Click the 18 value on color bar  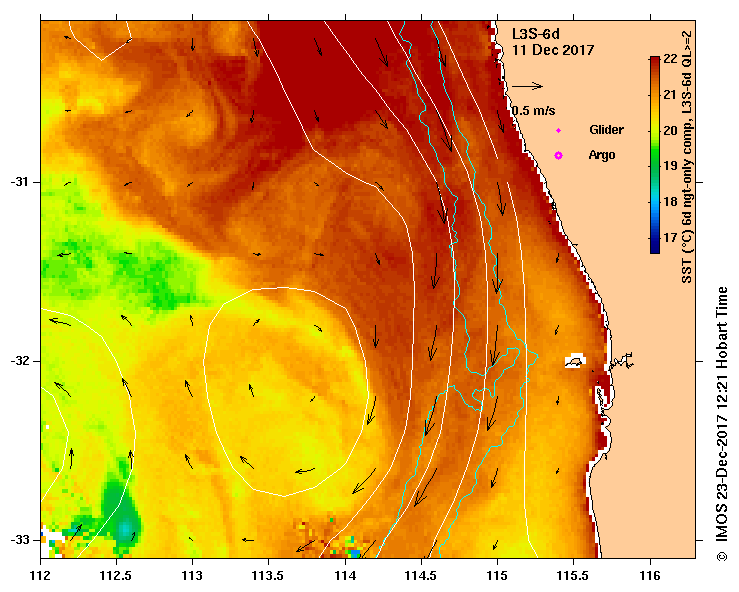click(670, 201)
